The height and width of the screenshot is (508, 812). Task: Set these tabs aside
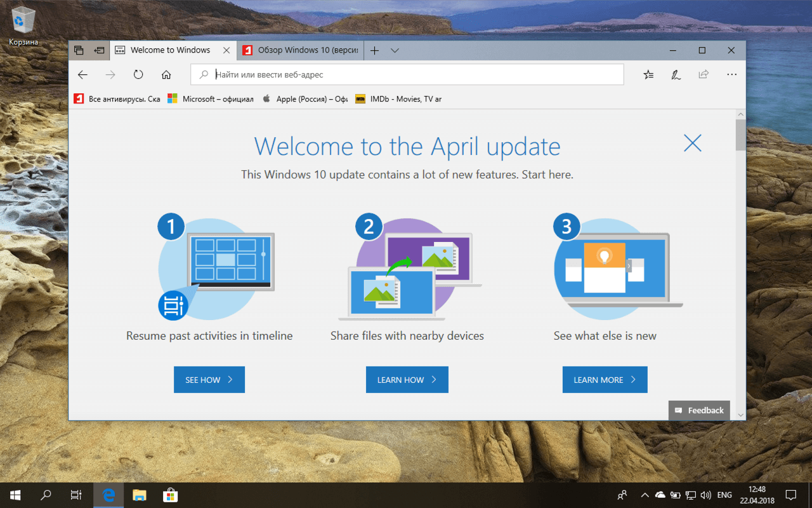[99, 50]
